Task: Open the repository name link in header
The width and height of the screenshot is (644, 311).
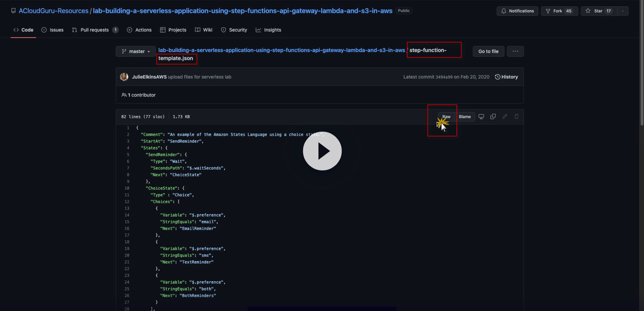Action: 242,11
